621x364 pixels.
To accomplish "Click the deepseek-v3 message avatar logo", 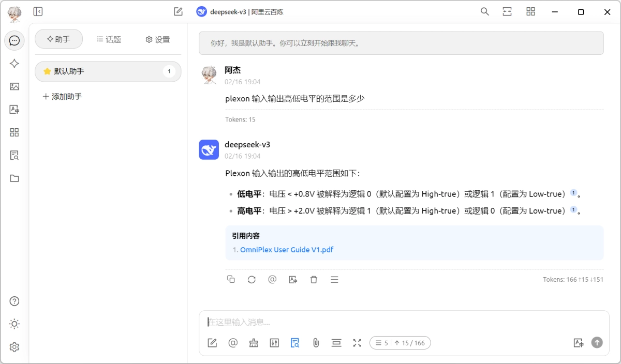I will tap(209, 149).
